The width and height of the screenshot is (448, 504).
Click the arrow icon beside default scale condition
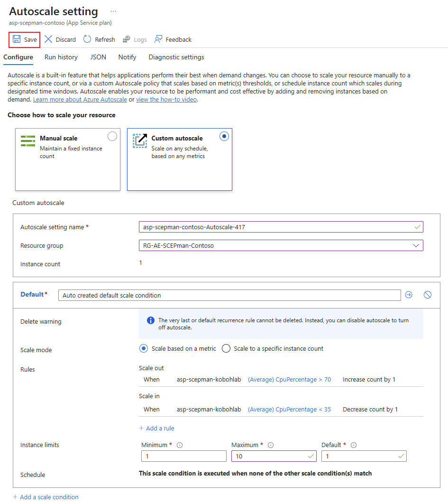click(409, 295)
